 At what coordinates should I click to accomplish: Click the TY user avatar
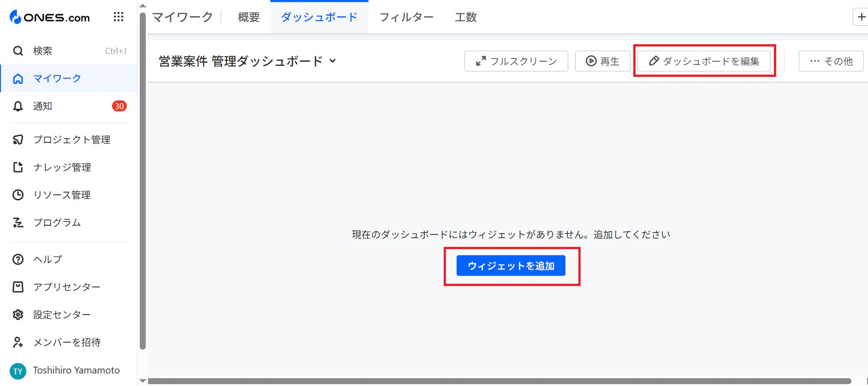pyautogui.click(x=18, y=371)
